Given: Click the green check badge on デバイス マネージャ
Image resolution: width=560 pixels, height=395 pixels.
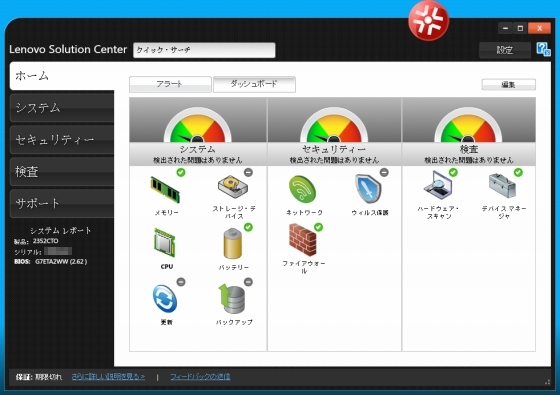Looking at the screenshot, I should pos(518,172).
